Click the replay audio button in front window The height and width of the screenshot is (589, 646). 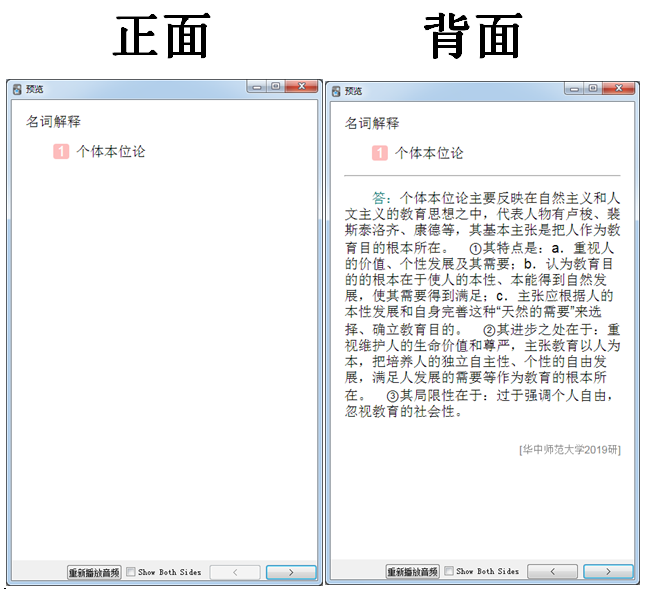[94, 572]
